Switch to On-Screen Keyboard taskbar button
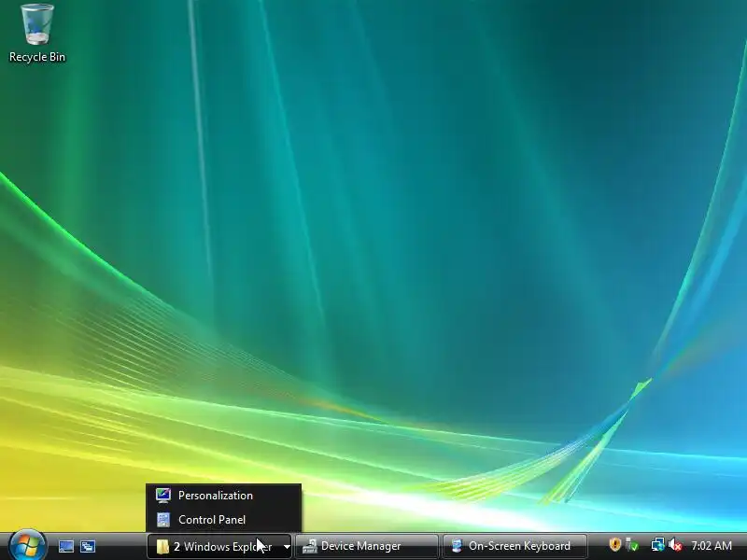Screen dimensions: 747x560 point(514,546)
